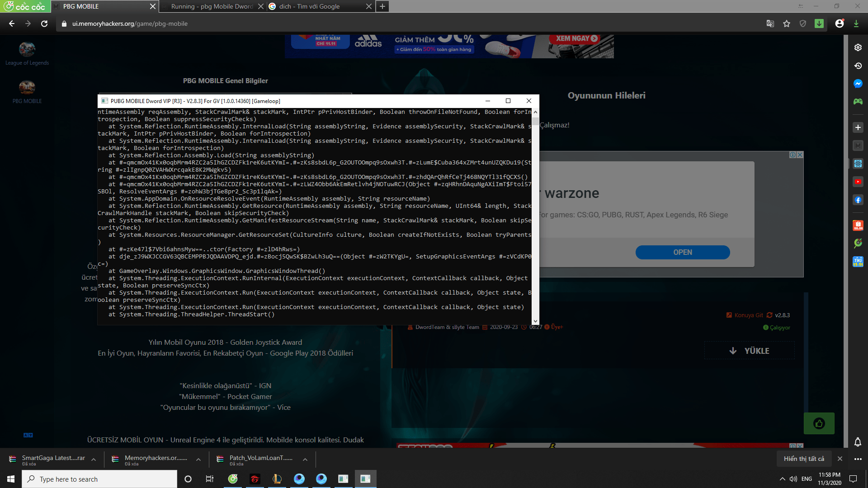Maximize the PUBG MOBILE Dword console window
Viewport: 868px width, 488px height.
508,101
